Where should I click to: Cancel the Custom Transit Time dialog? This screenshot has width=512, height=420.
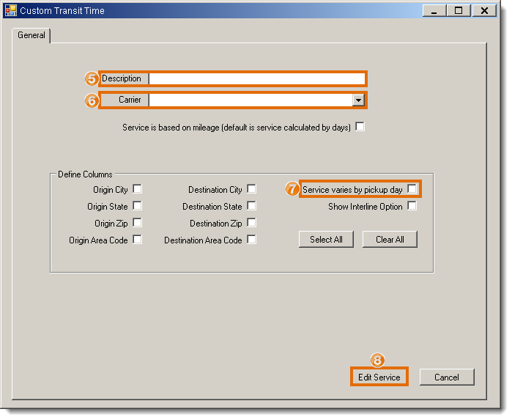[447, 377]
